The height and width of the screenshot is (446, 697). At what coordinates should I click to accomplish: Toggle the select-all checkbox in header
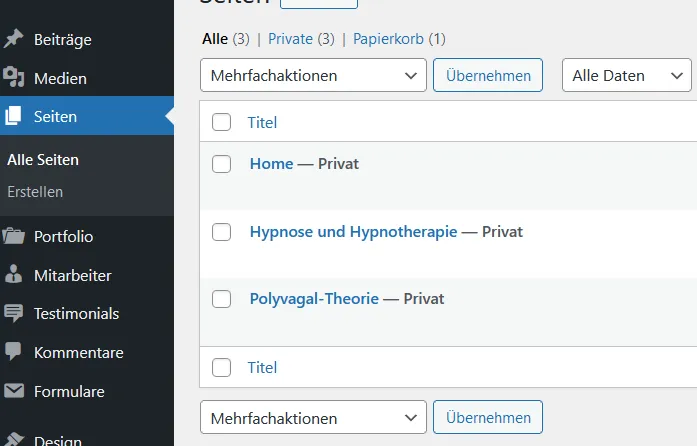(x=221, y=122)
